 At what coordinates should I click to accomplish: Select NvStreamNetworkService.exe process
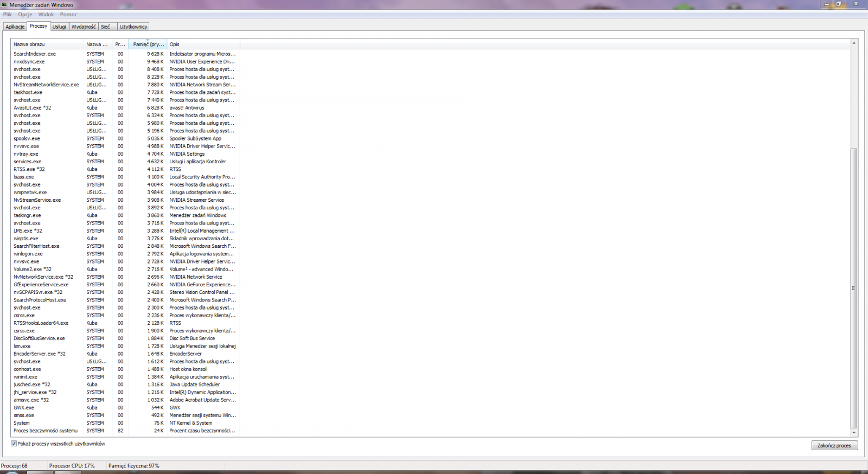pyautogui.click(x=125, y=85)
